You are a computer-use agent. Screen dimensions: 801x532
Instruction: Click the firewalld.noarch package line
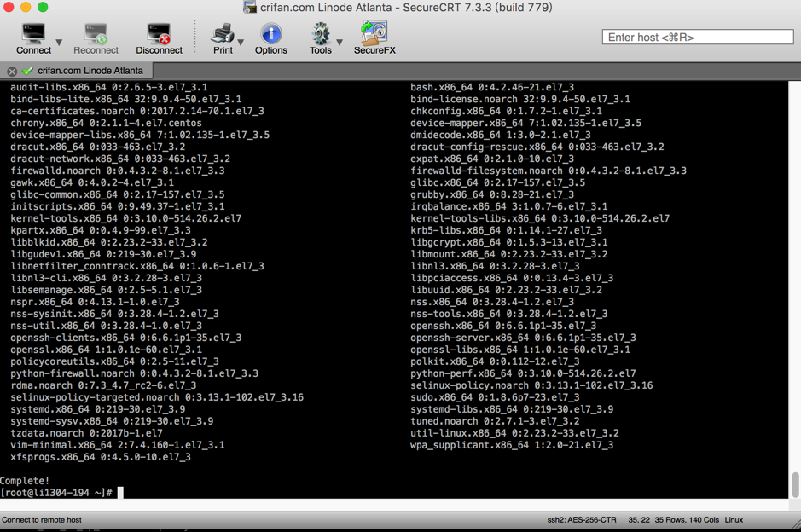coord(118,171)
